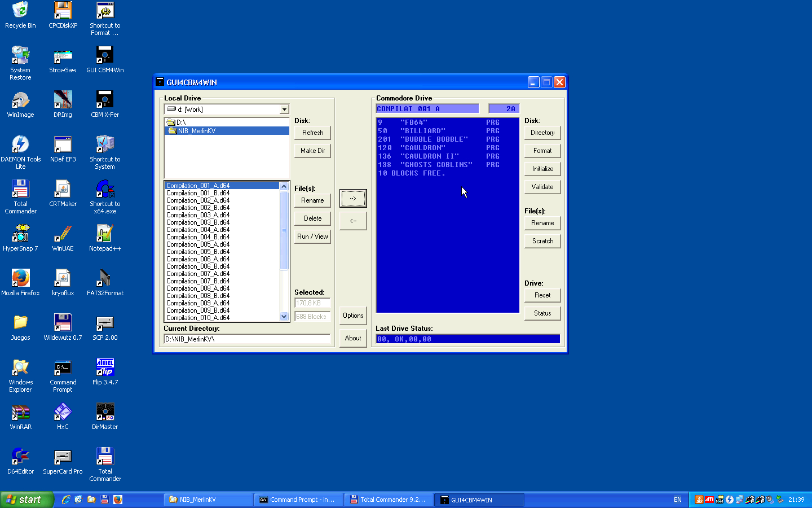Select the Notepad++ desktop icon
This screenshot has width=812, height=508.
pos(105,238)
